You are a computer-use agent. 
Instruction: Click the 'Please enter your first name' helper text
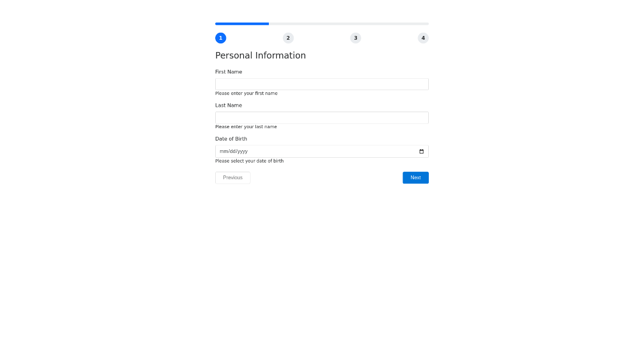[x=246, y=93]
